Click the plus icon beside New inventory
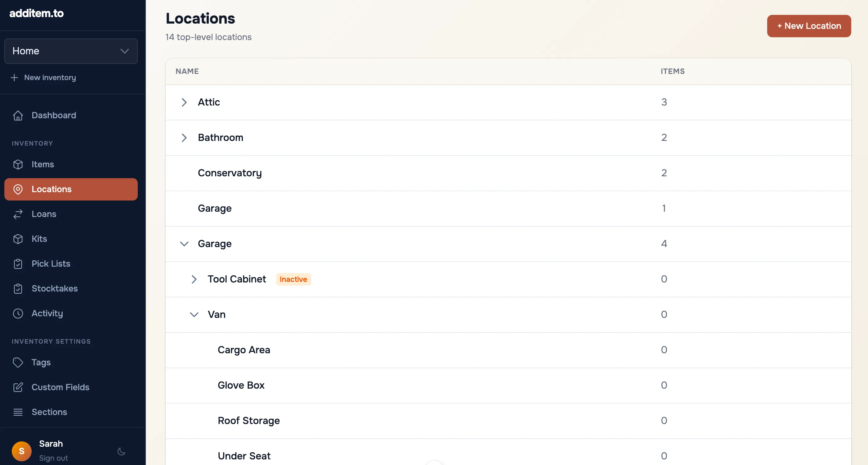The image size is (868, 465). tap(14, 78)
